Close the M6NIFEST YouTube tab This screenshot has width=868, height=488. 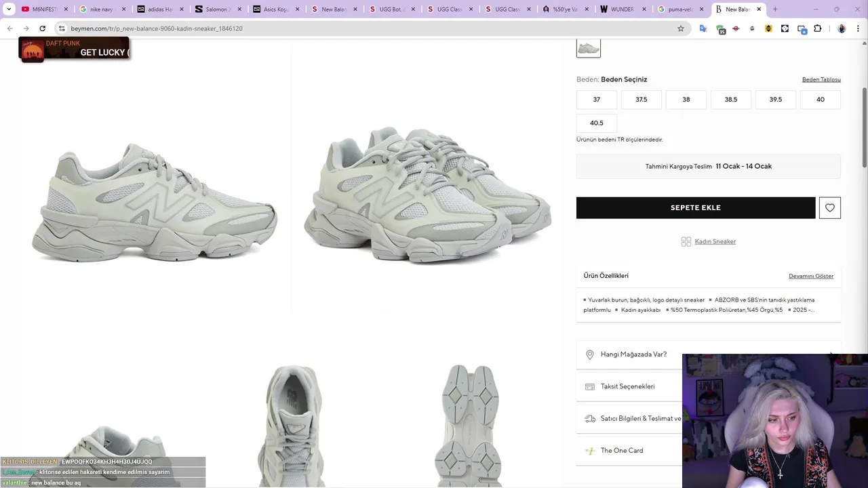pyautogui.click(x=66, y=9)
